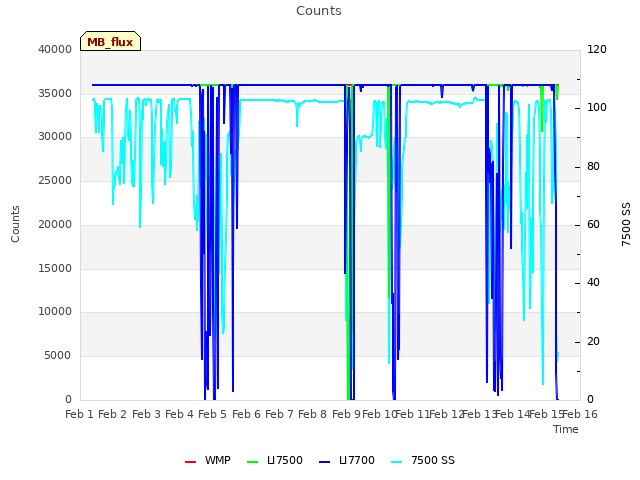The width and height of the screenshot is (640, 480).
Task: Click the right axis label 7500 SS
Action: point(626,224)
